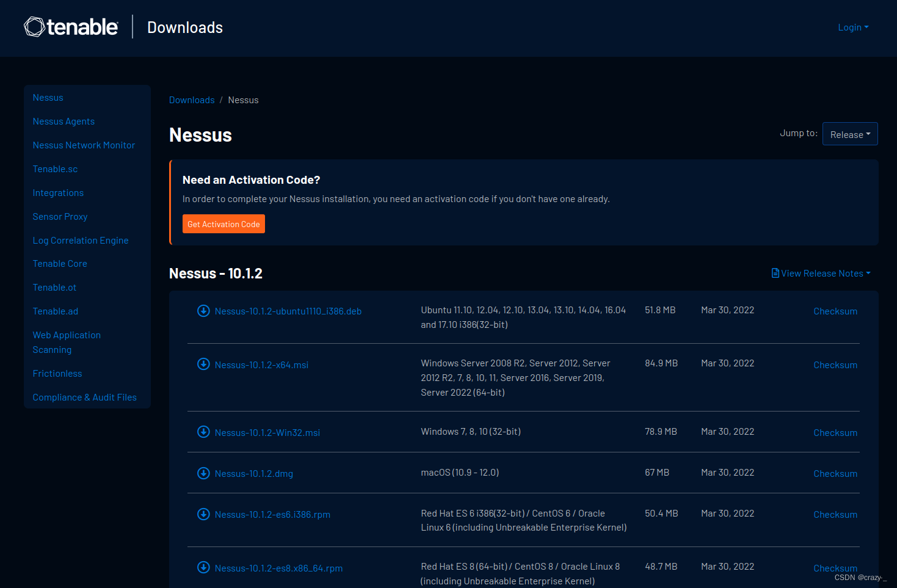Open Nessus Network Monitor in the sidebar
Image resolution: width=897 pixels, height=588 pixels.
pyautogui.click(x=84, y=145)
